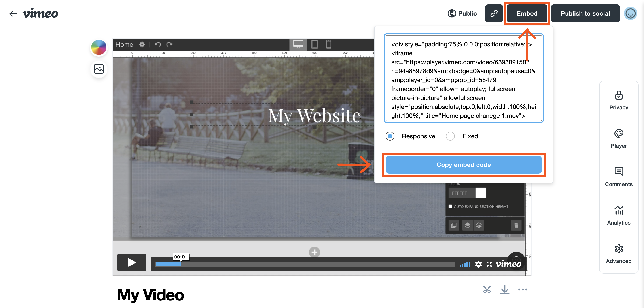
Task: Toggle Auto-expand section height checkbox
Action: click(x=450, y=206)
